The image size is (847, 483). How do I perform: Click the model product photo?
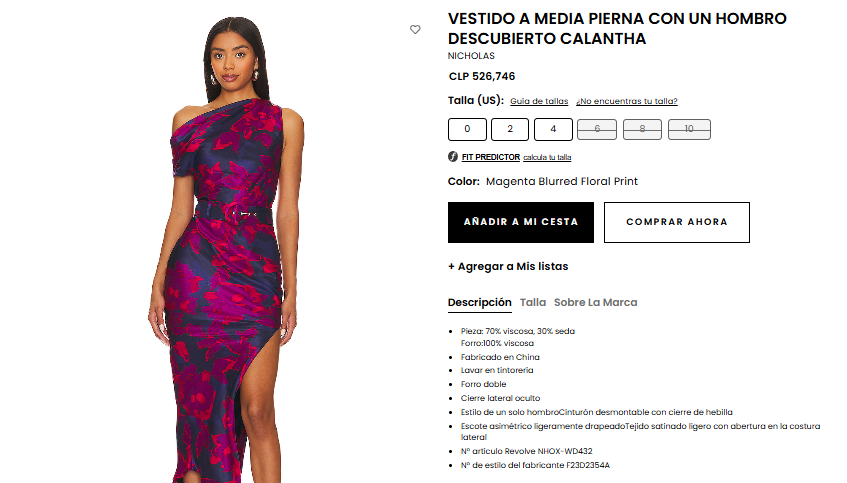227,249
